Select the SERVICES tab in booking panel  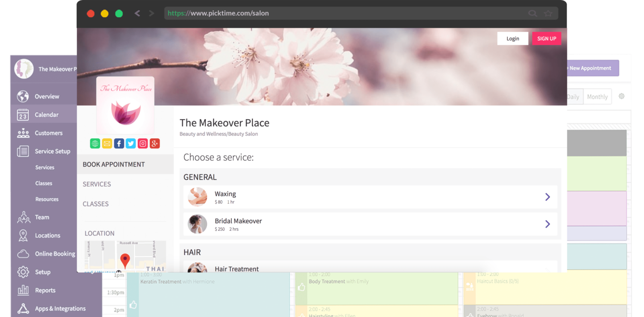[x=96, y=184]
